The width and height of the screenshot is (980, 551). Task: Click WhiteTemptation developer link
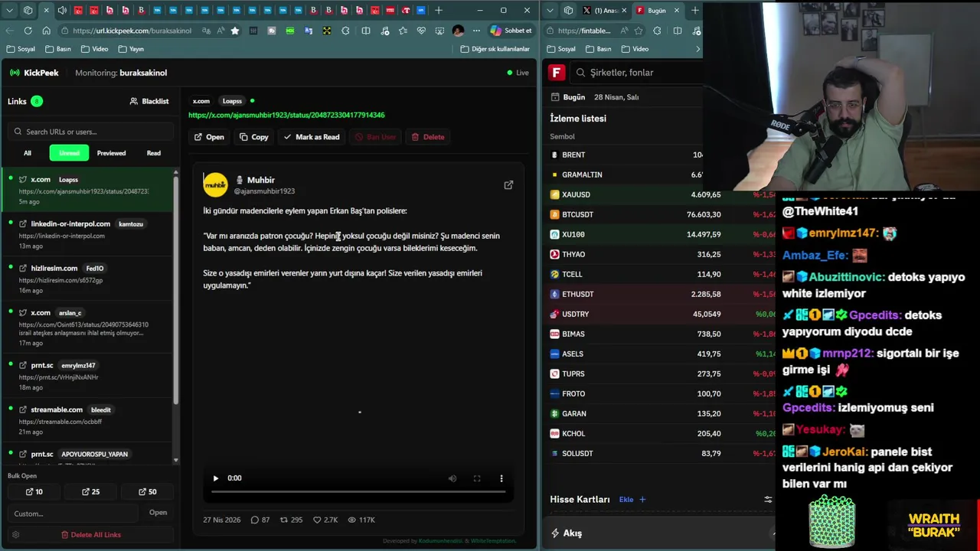(x=493, y=541)
